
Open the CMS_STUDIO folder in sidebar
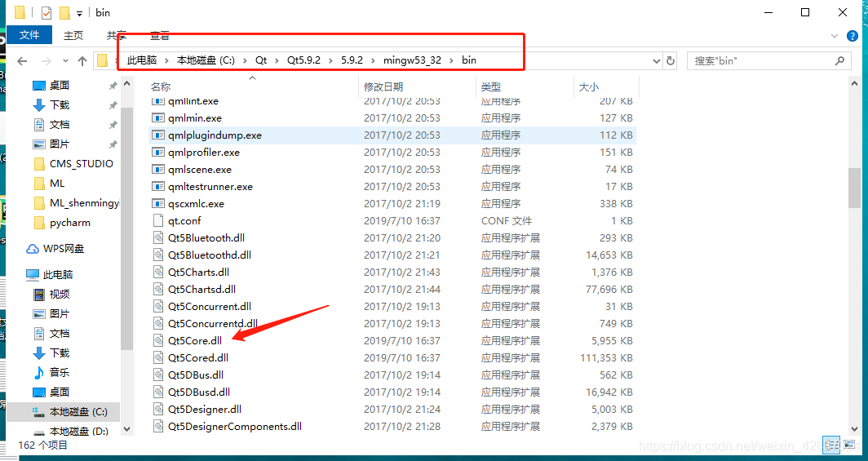pyautogui.click(x=81, y=164)
